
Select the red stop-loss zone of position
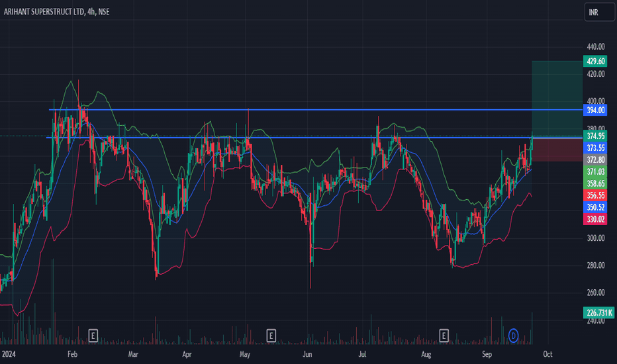[x=557, y=149]
